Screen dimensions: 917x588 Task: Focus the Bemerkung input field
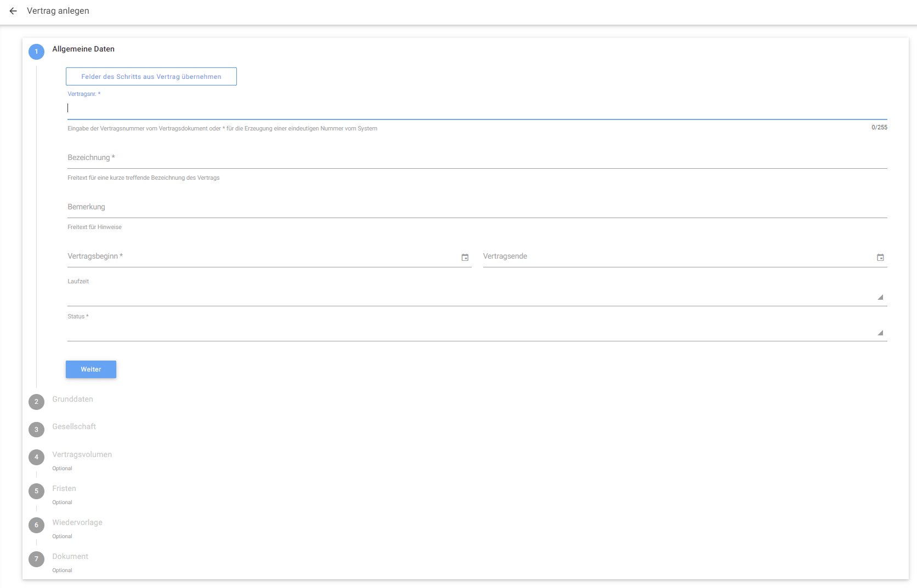pyautogui.click(x=477, y=207)
